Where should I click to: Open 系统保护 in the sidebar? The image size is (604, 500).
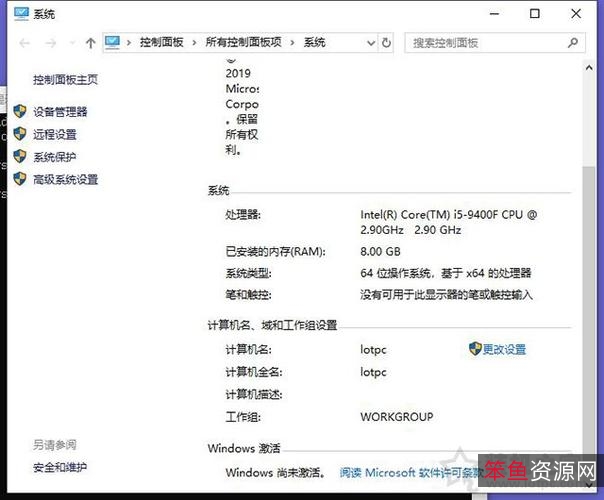click(55, 157)
